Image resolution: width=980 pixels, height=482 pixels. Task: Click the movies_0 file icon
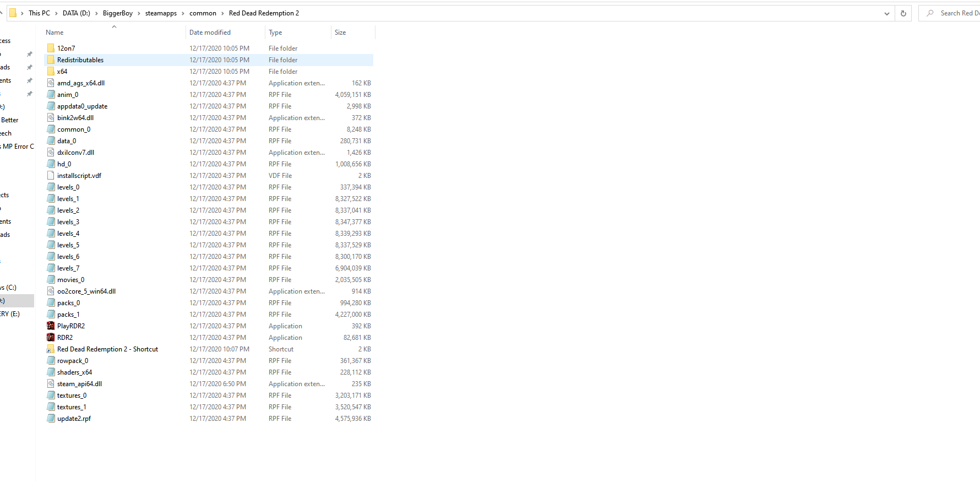51,279
